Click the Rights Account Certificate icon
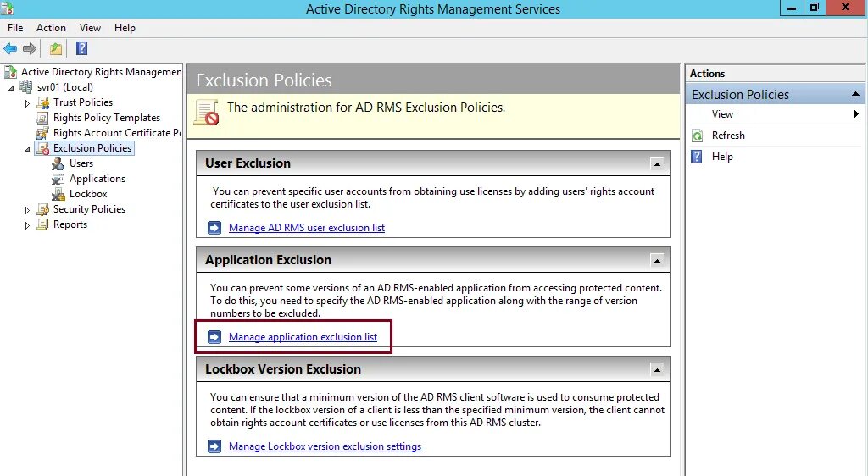 (42, 133)
